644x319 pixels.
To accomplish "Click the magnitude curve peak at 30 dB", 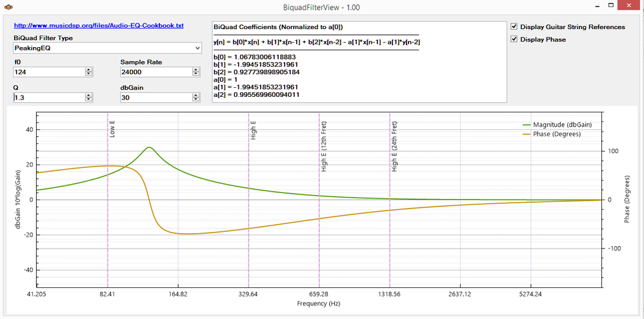I will click(x=149, y=147).
